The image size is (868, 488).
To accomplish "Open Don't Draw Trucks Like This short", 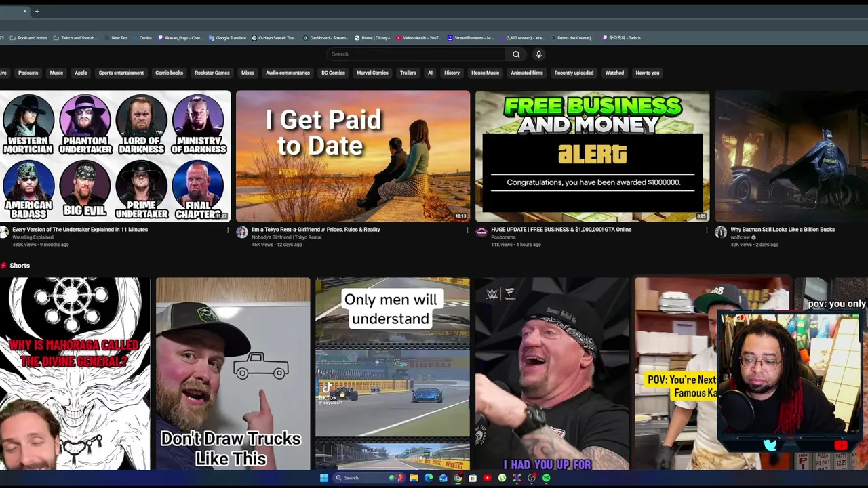I will coord(233,373).
